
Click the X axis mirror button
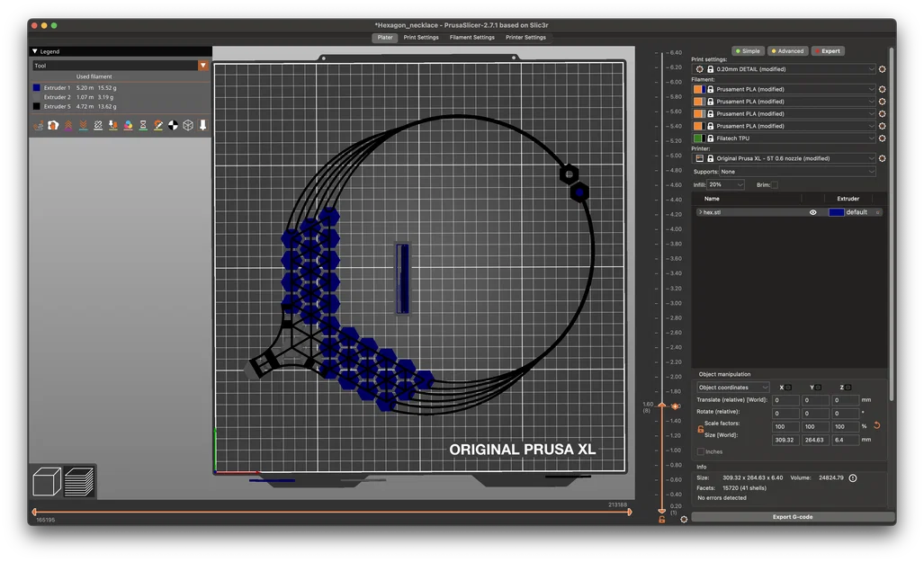click(x=788, y=388)
